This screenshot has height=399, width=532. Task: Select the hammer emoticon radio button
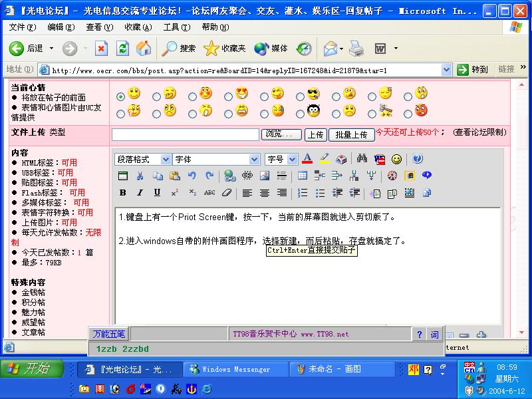click(372, 114)
